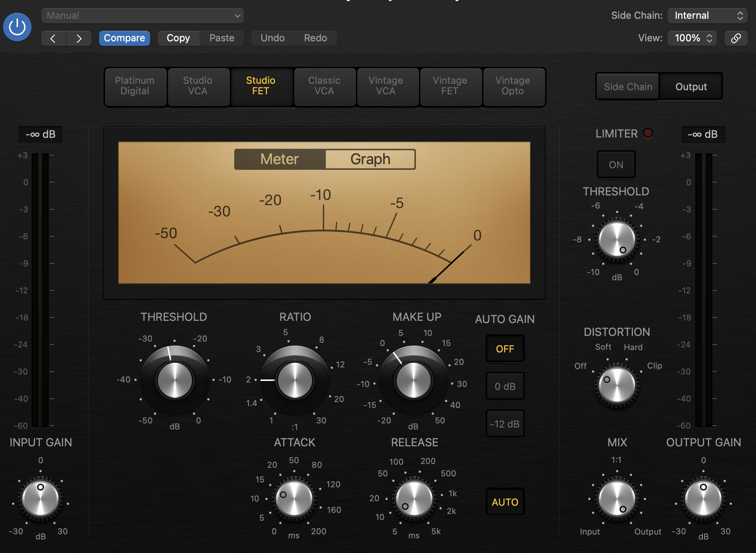Toggle the Auto Gain OFF button
This screenshot has width=756, height=553.
point(505,349)
